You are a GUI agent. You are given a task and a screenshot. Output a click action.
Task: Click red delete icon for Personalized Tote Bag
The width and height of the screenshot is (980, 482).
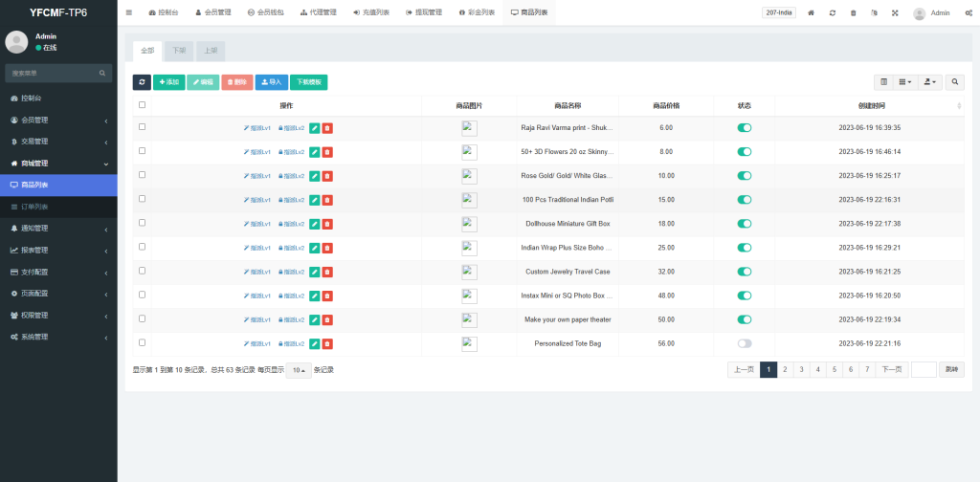pyautogui.click(x=327, y=343)
